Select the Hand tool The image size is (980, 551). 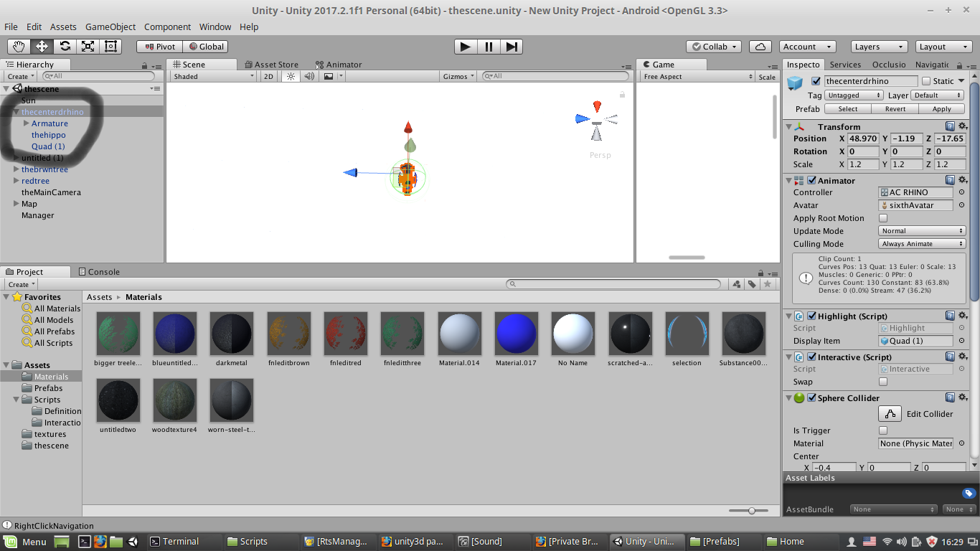tap(19, 47)
